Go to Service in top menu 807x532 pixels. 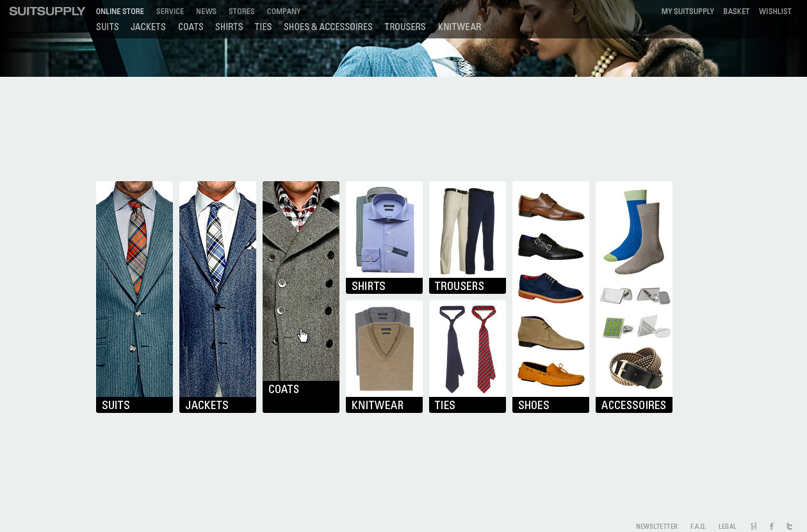[170, 12]
